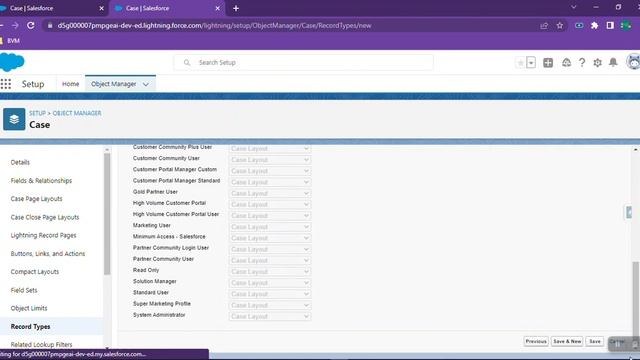This screenshot has width=640, height=360.
Task: Click the OBJECT MANAGER breadcrumb link
Action: (x=77, y=113)
